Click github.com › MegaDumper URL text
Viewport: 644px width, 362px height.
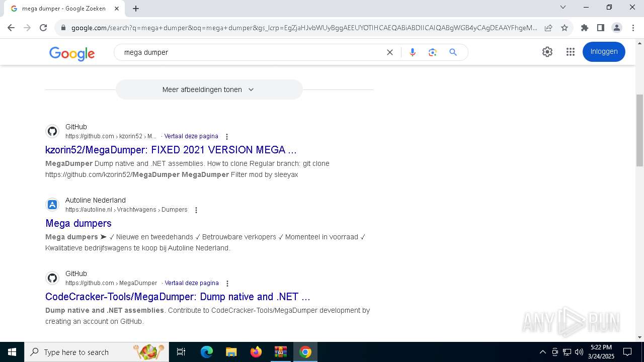[111, 283]
